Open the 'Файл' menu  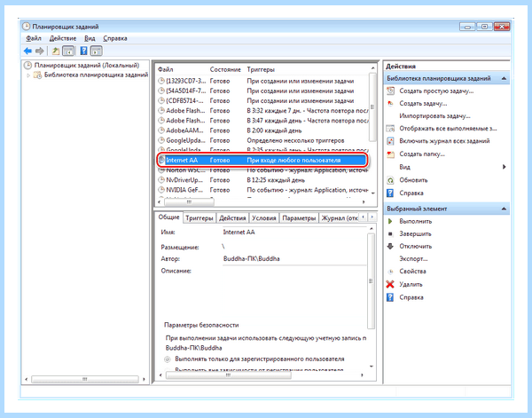(x=34, y=38)
